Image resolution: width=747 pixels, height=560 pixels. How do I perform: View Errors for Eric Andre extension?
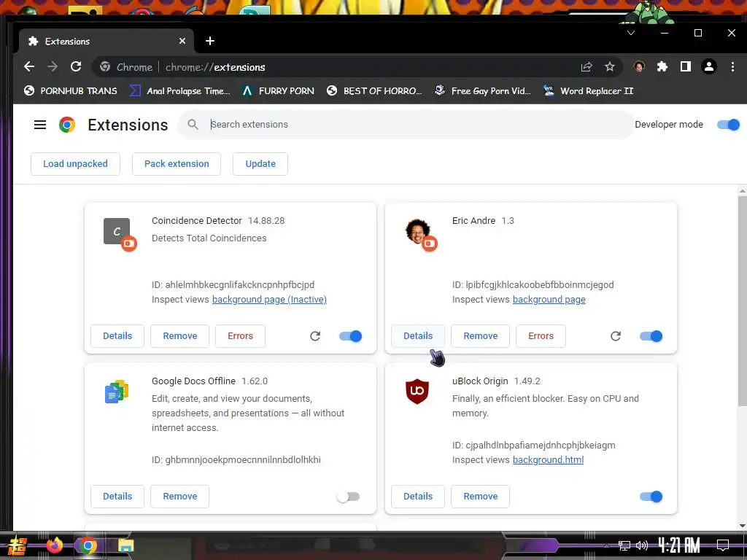coord(541,336)
